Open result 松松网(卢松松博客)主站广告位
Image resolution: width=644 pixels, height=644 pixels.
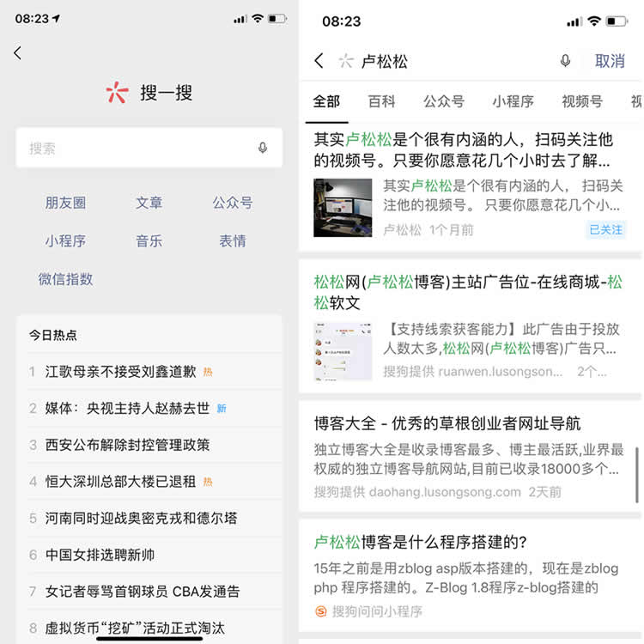click(468, 293)
